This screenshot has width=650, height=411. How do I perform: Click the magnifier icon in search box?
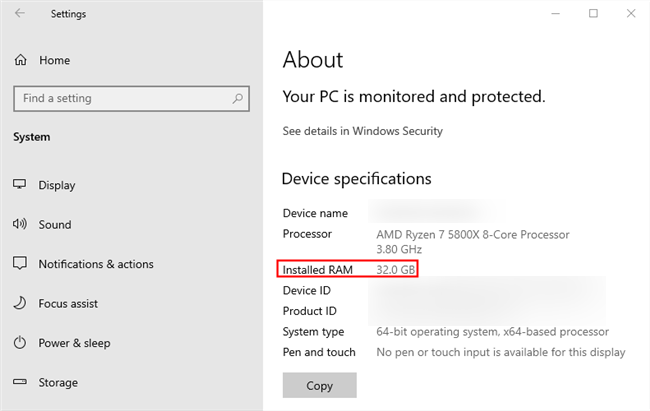[238, 99]
